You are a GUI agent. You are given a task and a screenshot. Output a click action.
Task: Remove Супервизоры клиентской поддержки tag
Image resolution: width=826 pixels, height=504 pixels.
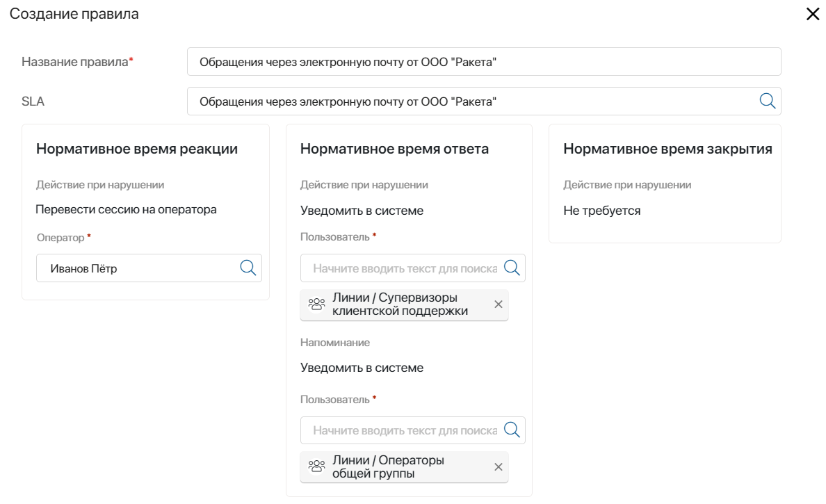point(498,304)
